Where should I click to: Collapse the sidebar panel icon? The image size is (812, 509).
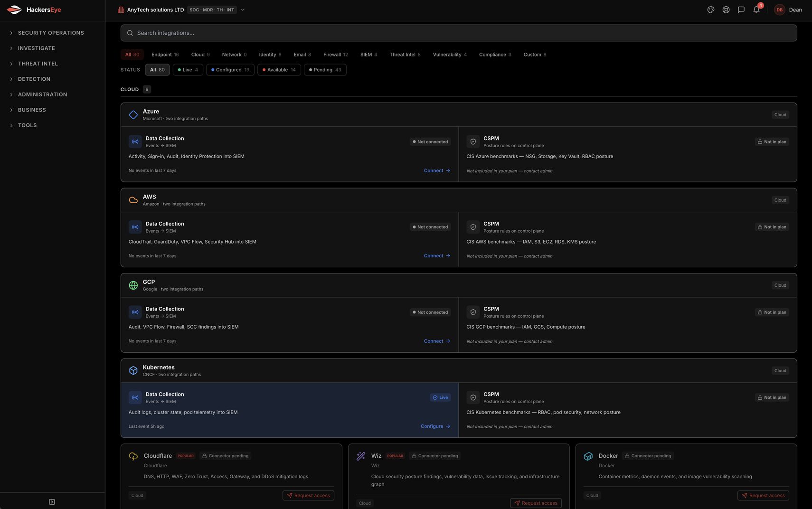52,502
